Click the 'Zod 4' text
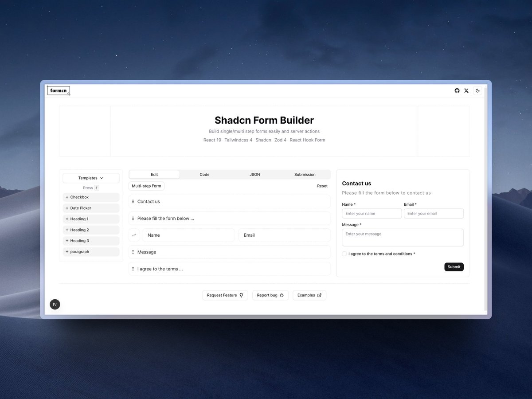Screen dimensions: 532x399 280,140
